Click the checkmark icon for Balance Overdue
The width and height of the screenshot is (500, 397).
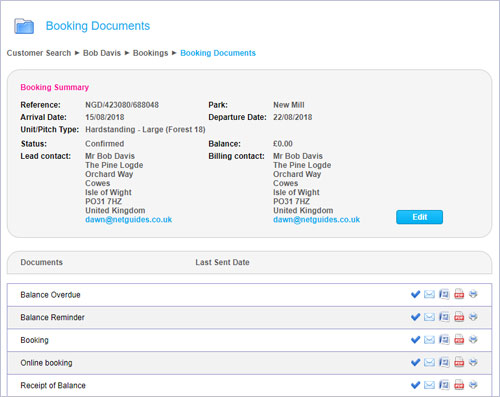(x=415, y=294)
